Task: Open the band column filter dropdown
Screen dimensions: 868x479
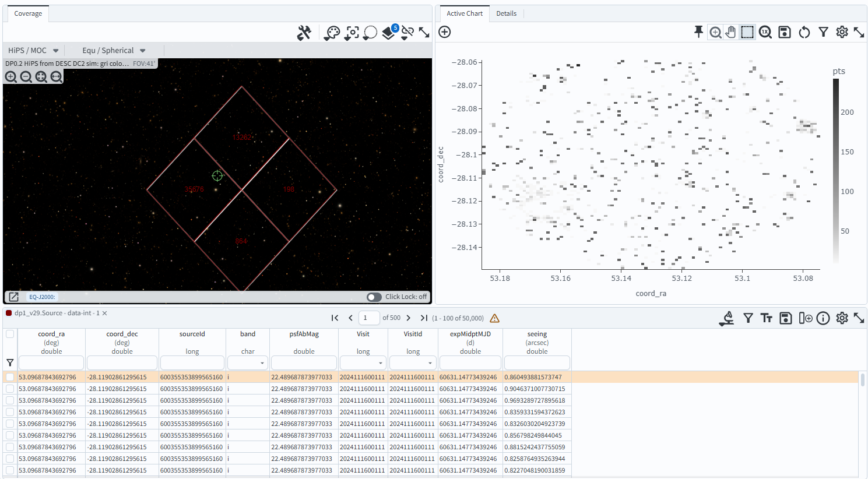Action: tap(248, 363)
